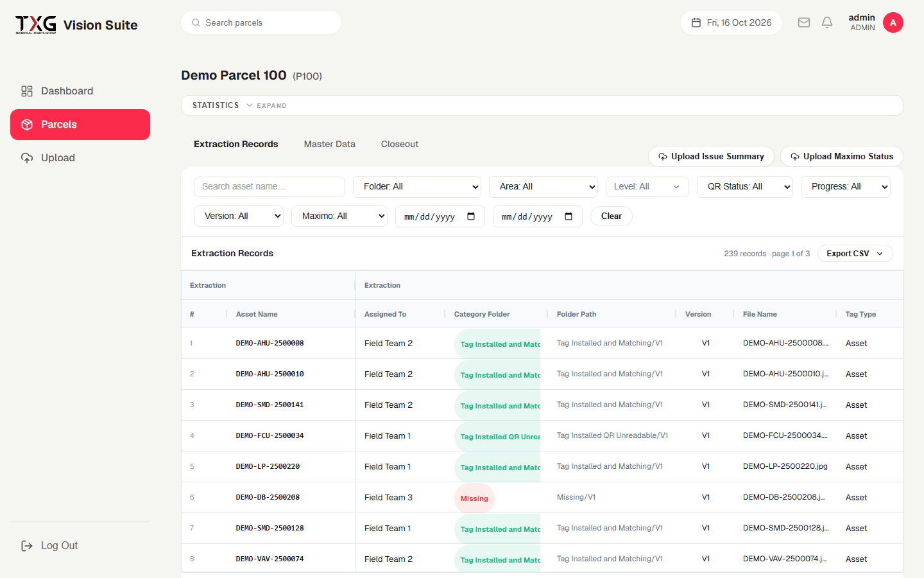This screenshot has width=924, height=578.
Task: Click file name DEMO-LP-2500220.jpg
Action: (x=785, y=467)
